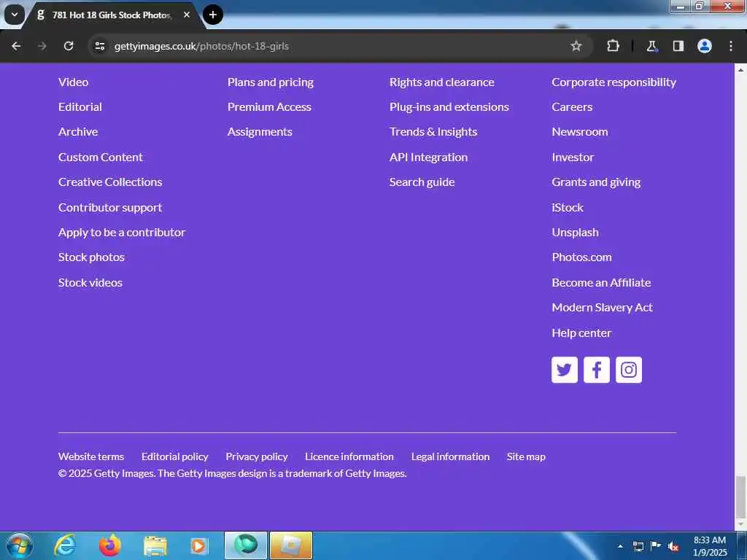Open the network tray icon
Image resolution: width=747 pixels, height=560 pixels.
(638, 546)
